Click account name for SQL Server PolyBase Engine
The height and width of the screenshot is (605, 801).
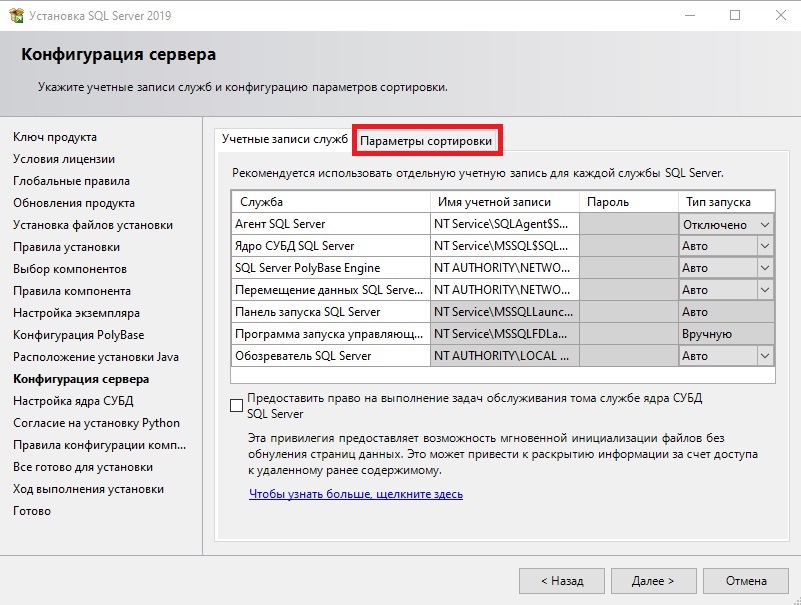tap(505, 268)
